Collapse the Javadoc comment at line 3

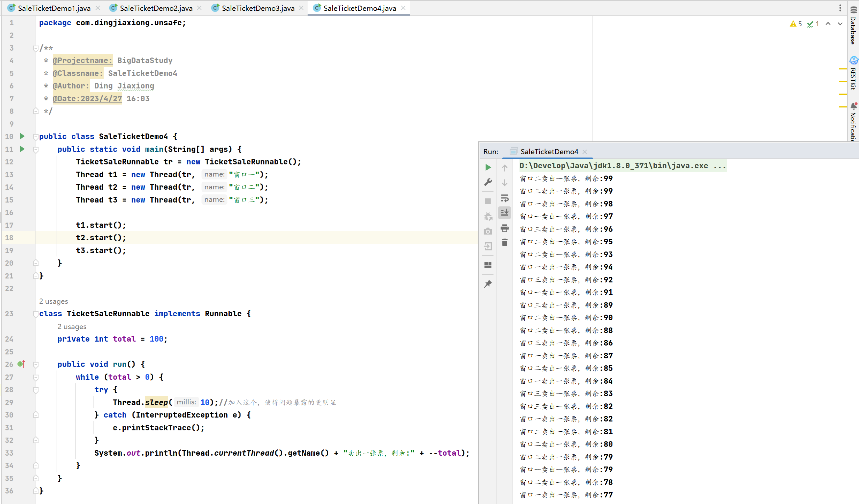click(x=36, y=48)
